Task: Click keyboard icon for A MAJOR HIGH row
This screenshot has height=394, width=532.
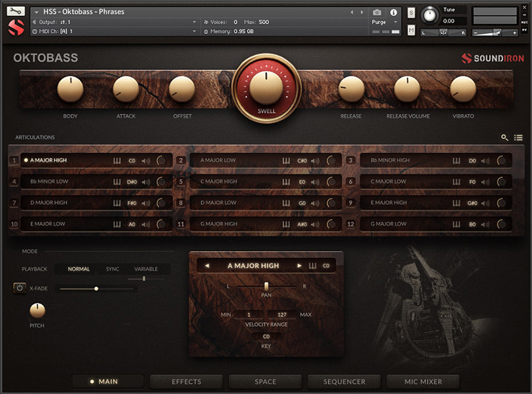Action: (x=117, y=160)
